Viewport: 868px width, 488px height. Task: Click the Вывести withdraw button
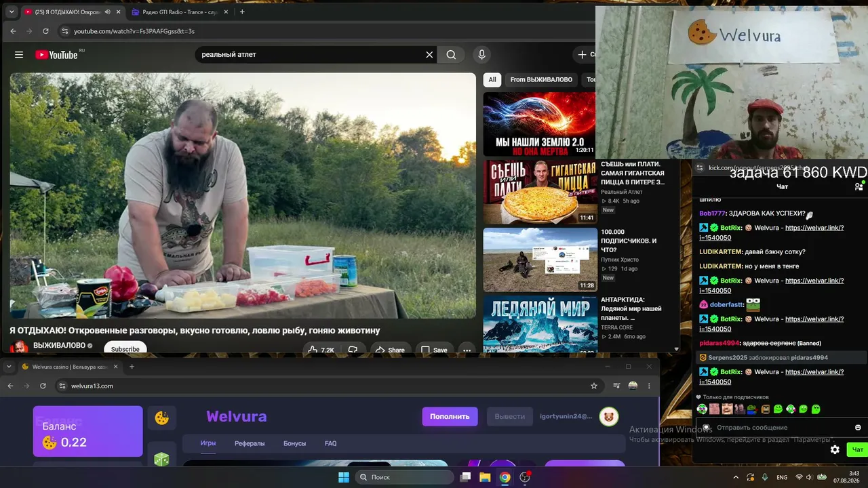pyautogui.click(x=509, y=416)
